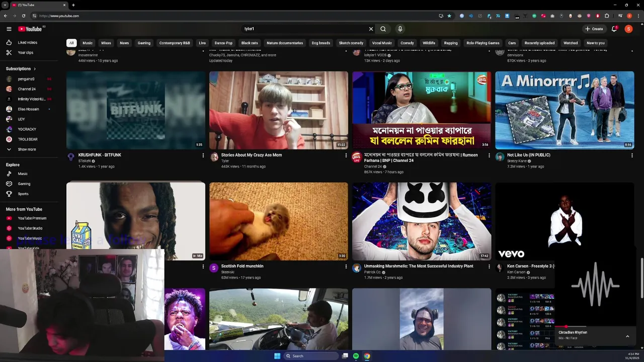Viewport: 644px width, 362px height.
Task: Open Spotify from the taskbar
Action: point(356,356)
